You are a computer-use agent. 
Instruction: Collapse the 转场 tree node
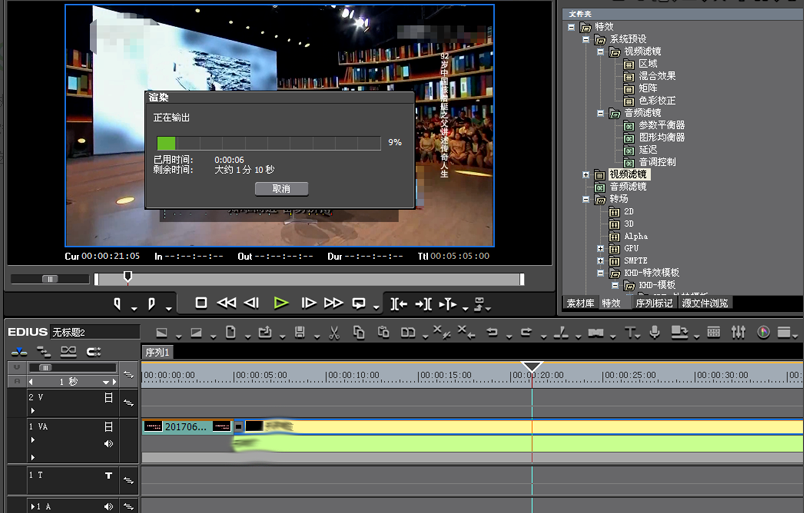(x=586, y=199)
